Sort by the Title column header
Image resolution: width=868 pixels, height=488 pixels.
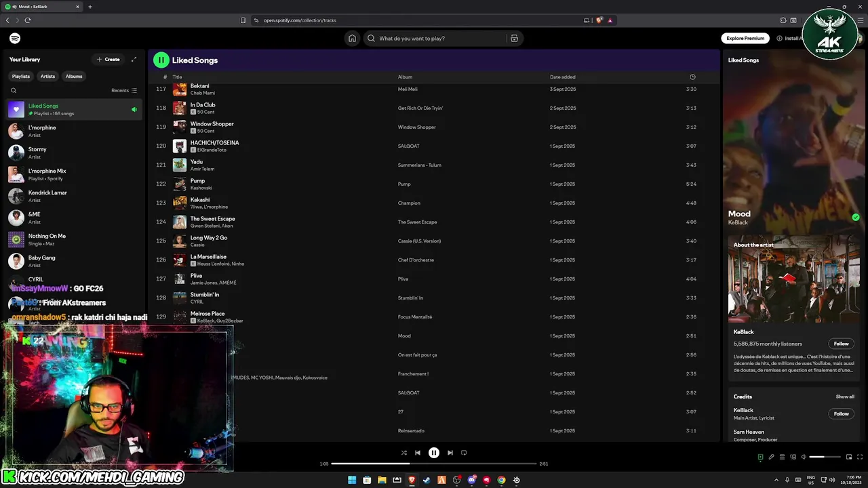[x=177, y=77]
